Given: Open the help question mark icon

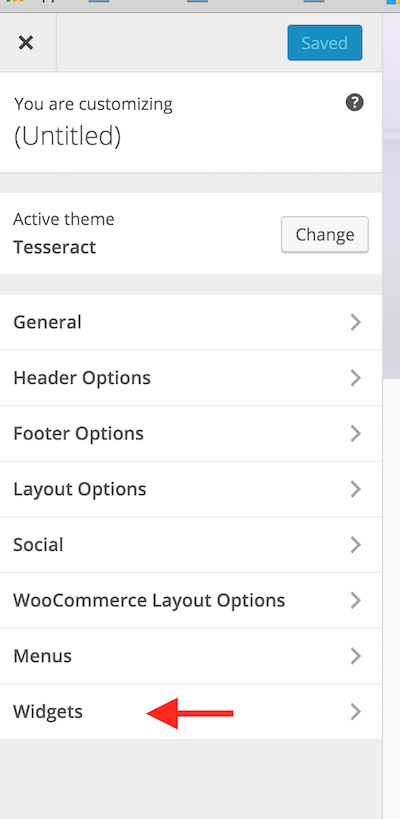Looking at the screenshot, I should pos(355,102).
